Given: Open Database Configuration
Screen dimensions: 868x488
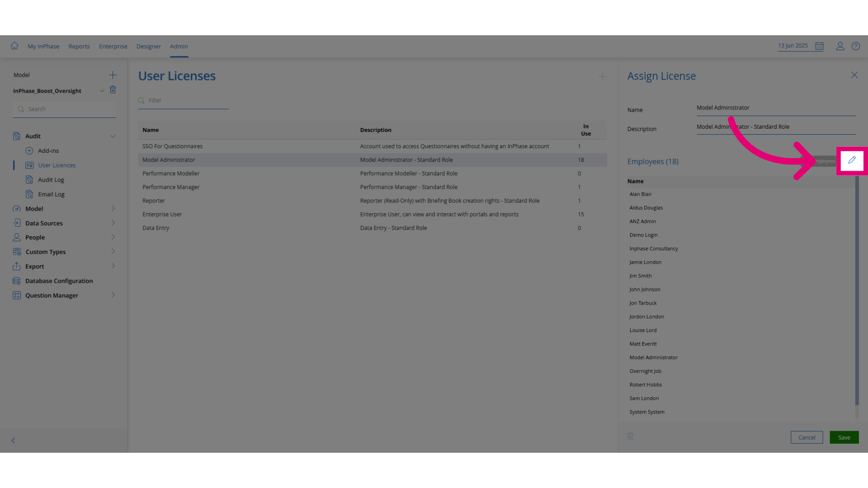Looking at the screenshot, I should click(x=59, y=281).
